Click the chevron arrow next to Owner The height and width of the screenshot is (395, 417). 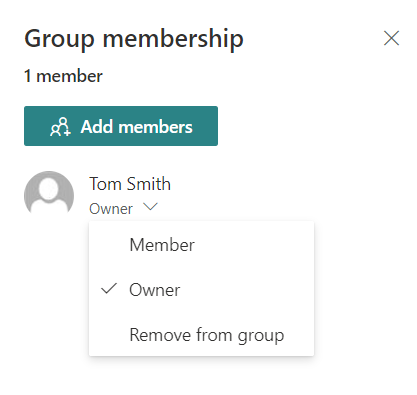pyautogui.click(x=150, y=207)
